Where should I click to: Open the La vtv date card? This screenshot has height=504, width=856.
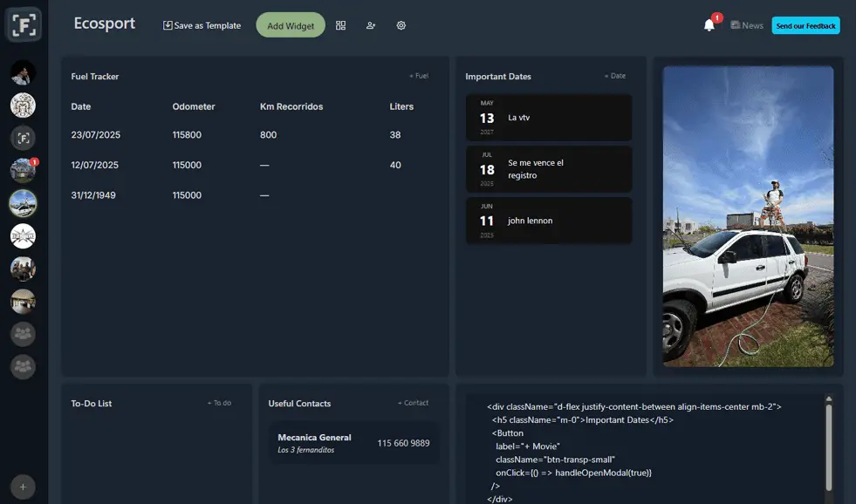coord(549,118)
